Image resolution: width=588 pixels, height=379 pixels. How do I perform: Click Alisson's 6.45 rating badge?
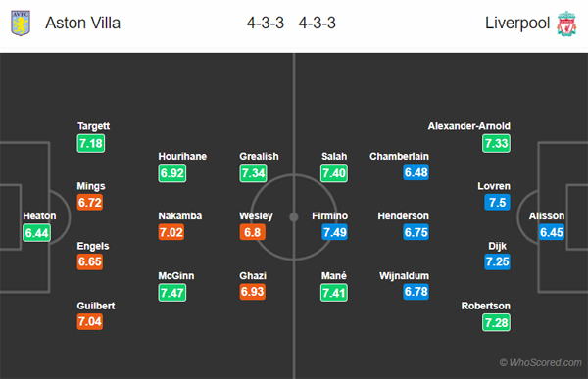coord(551,232)
